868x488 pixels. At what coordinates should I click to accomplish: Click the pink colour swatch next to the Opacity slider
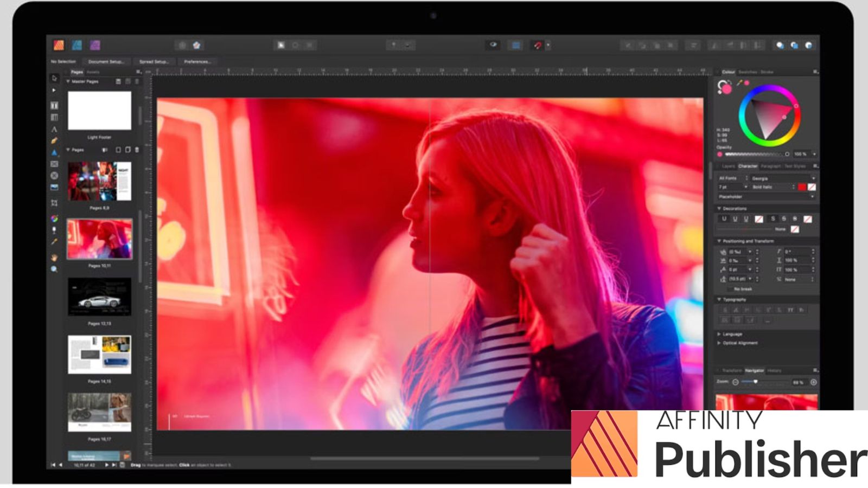pyautogui.click(x=719, y=154)
